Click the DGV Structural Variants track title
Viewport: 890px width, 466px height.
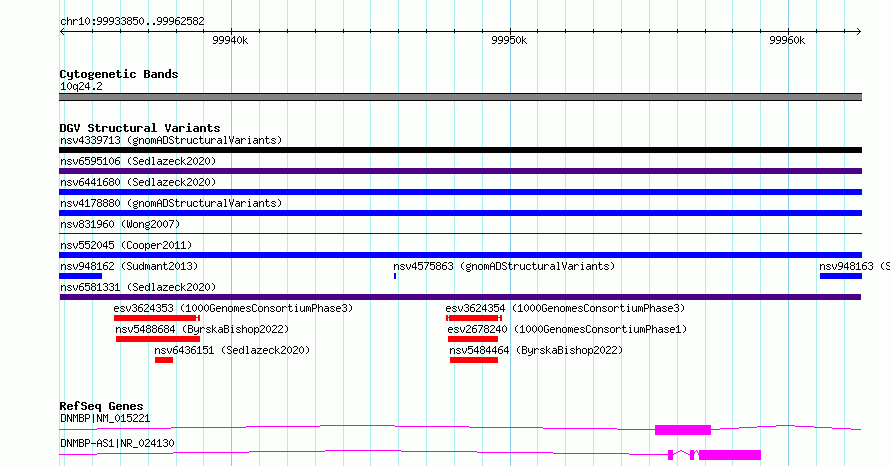pyautogui.click(x=140, y=128)
